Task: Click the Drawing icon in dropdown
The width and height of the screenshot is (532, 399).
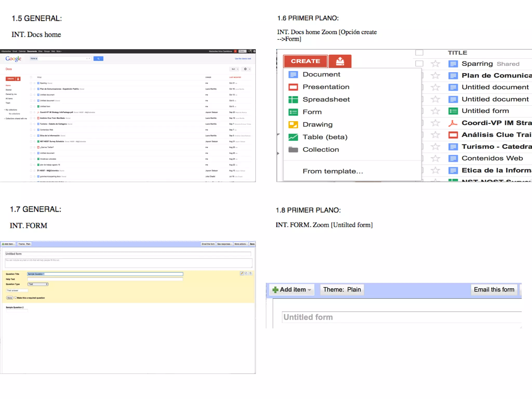Action: click(293, 125)
